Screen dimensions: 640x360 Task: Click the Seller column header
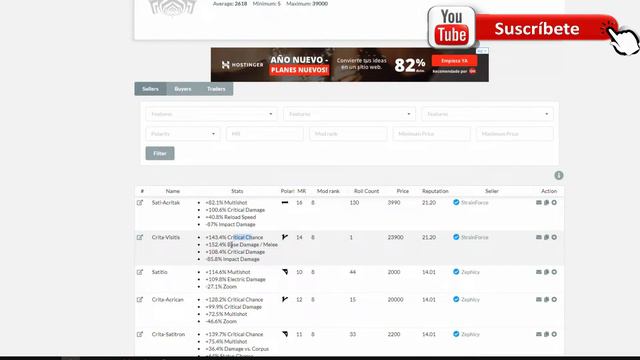click(x=492, y=191)
